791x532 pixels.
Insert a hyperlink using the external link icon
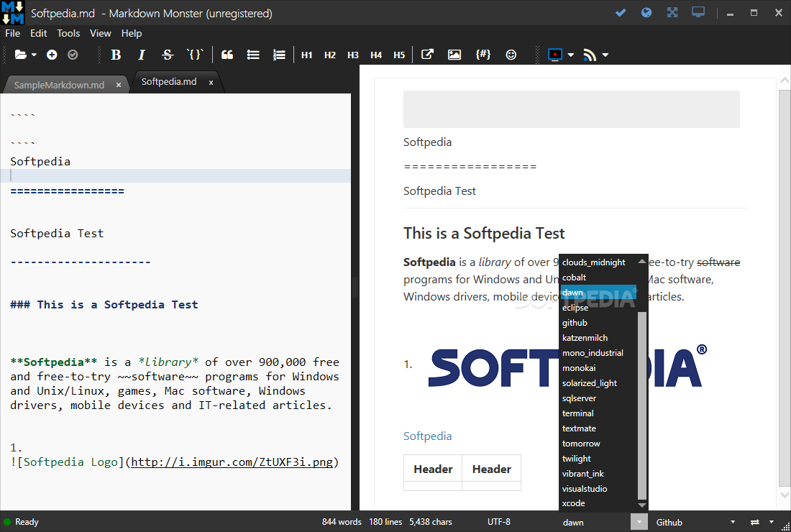427,55
